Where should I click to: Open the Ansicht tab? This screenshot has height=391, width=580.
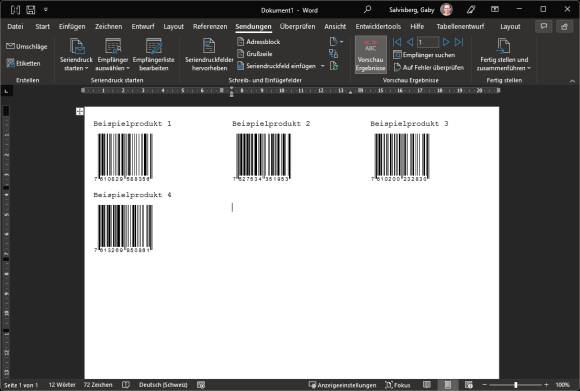[x=335, y=27]
